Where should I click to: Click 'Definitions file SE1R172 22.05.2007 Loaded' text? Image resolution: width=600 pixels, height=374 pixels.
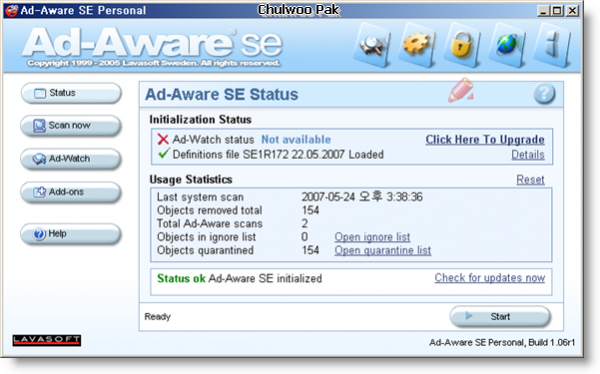click(x=278, y=155)
